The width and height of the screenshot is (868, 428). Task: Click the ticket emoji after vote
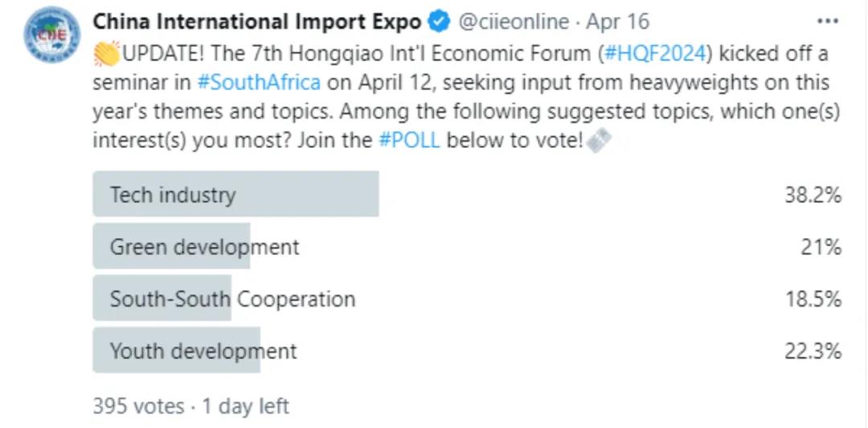coord(599,142)
